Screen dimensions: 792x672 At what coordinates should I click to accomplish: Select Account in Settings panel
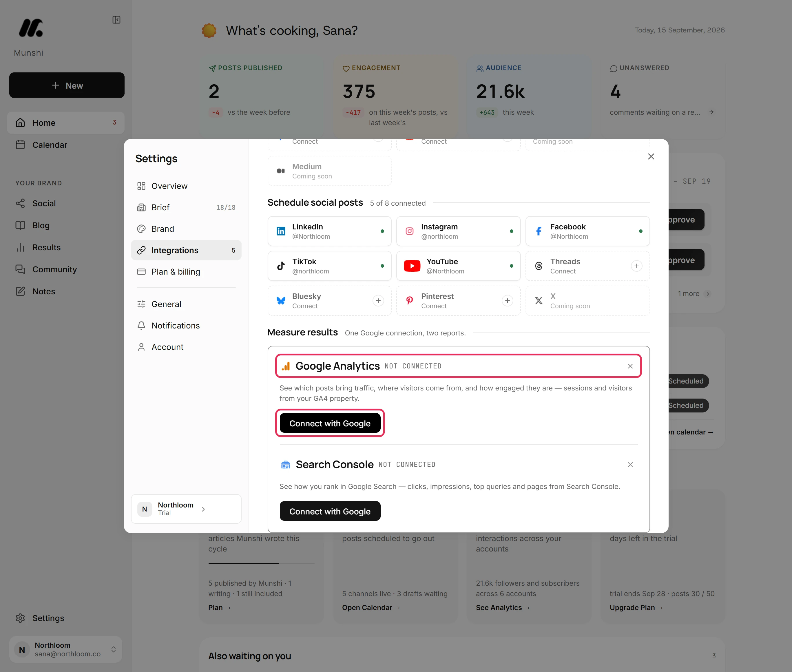186,347
